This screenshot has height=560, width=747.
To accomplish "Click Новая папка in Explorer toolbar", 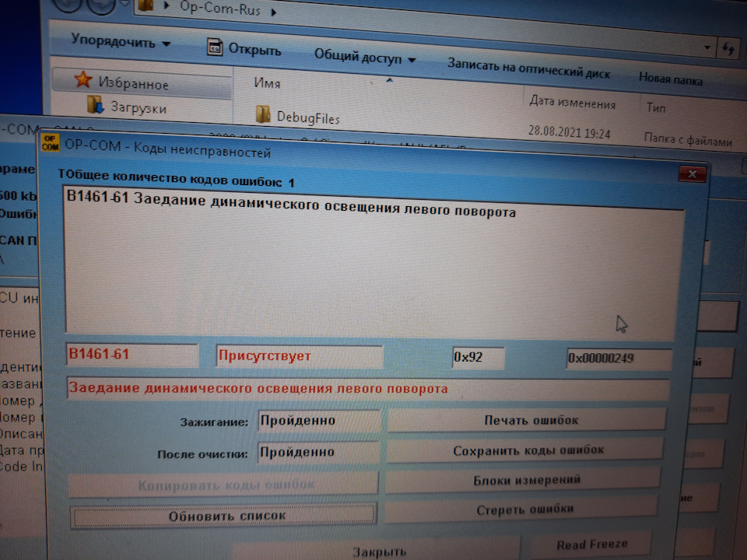I will tap(670, 79).
